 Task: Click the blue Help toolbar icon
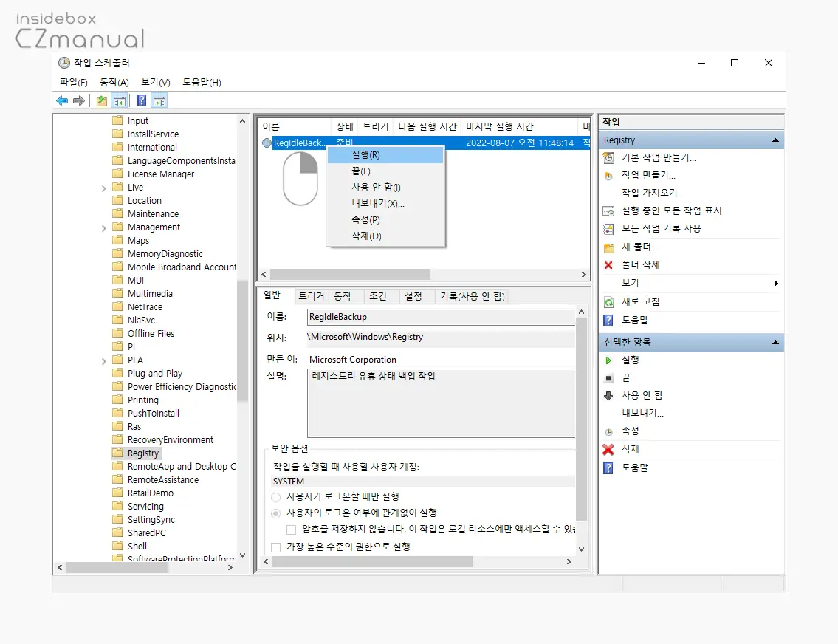(x=141, y=100)
